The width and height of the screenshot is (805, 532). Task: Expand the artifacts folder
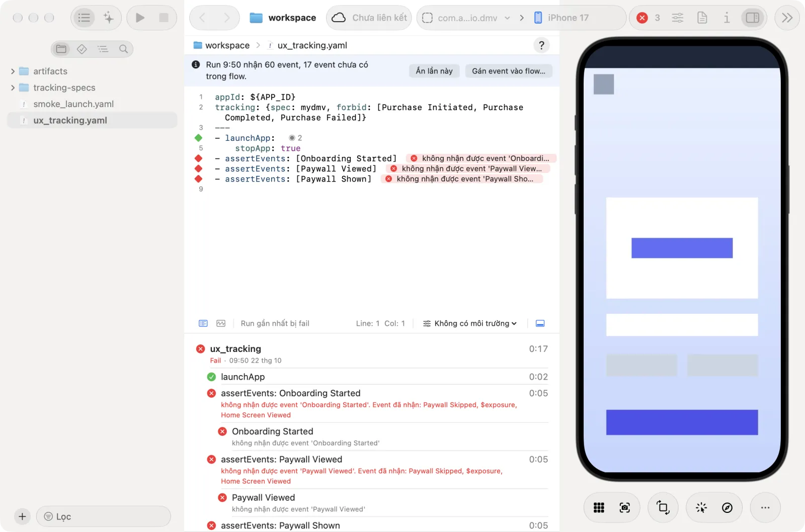[x=13, y=71]
